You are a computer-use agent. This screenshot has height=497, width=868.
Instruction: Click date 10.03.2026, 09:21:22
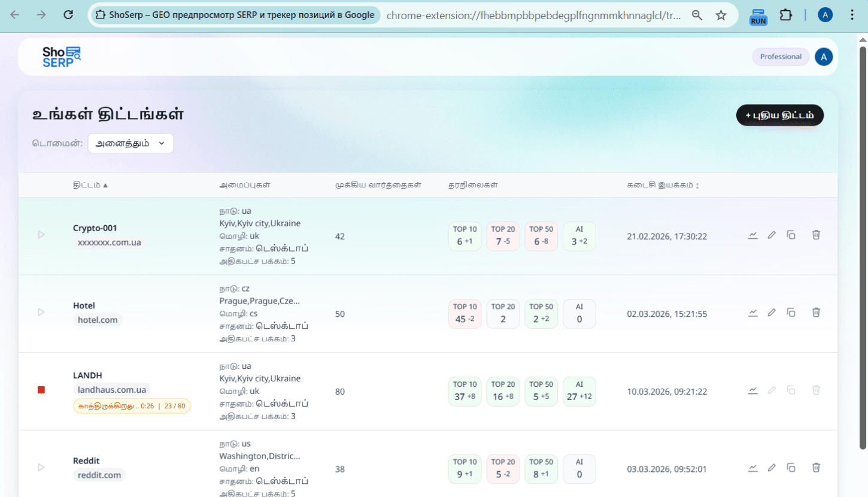click(667, 392)
